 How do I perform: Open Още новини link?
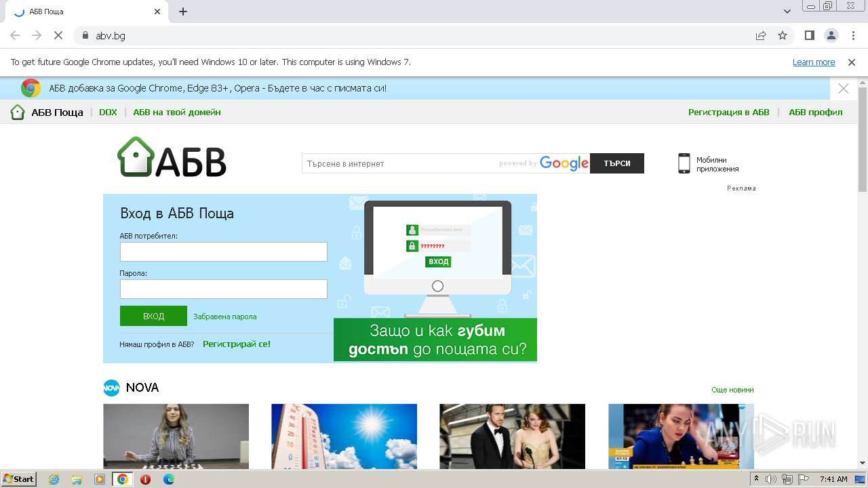coord(732,390)
